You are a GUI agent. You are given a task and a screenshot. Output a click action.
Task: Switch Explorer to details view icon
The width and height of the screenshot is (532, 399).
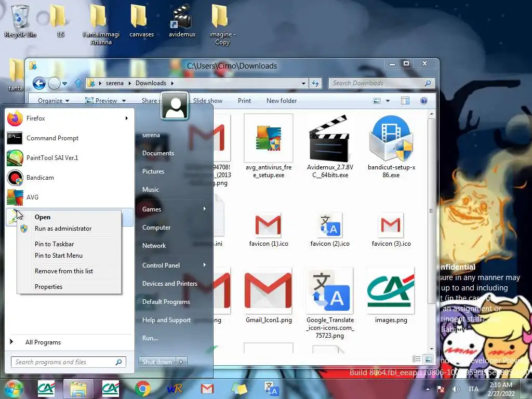416,359
